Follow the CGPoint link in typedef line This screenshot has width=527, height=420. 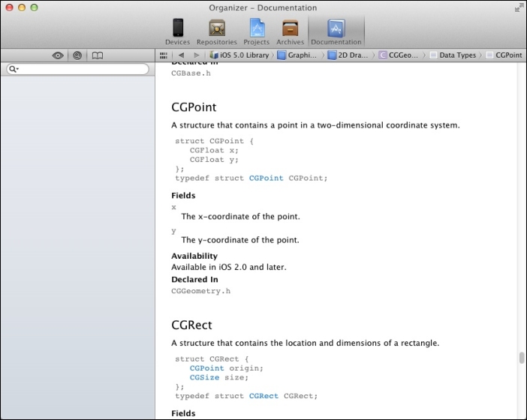(x=267, y=178)
